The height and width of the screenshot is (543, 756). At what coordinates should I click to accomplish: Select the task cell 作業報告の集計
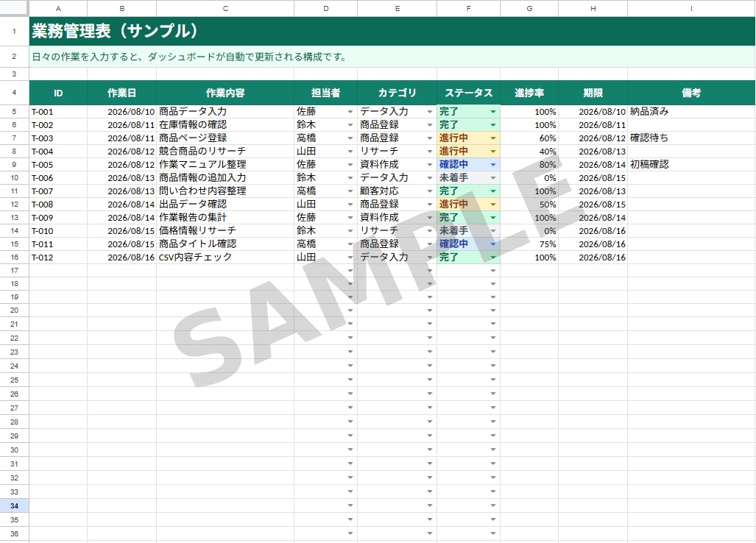225,218
